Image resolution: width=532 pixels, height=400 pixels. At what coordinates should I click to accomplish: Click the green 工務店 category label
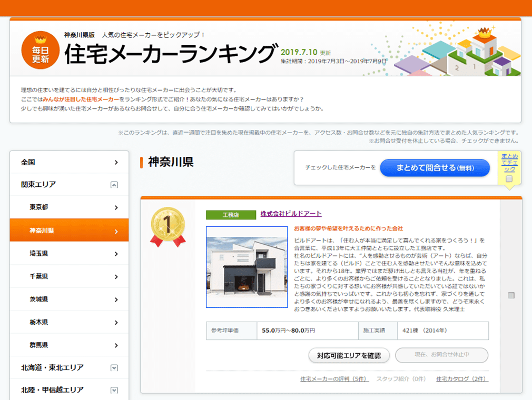tap(230, 215)
